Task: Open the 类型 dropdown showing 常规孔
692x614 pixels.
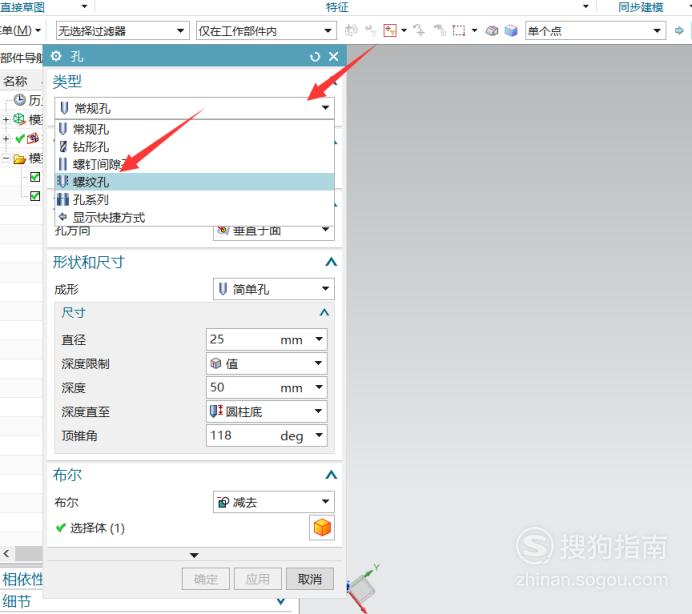Action: click(194, 108)
